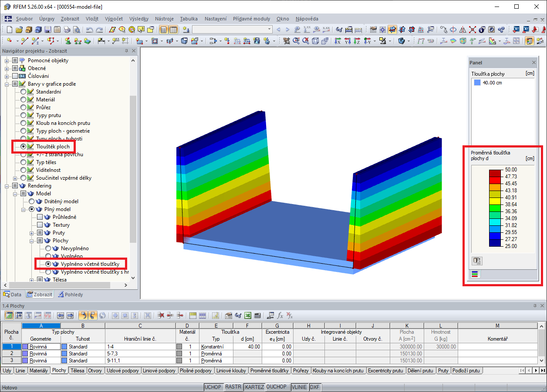The height and width of the screenshot is (392, 547).
Task: Collapse the Plný model tree node
Action: point(24,209)
